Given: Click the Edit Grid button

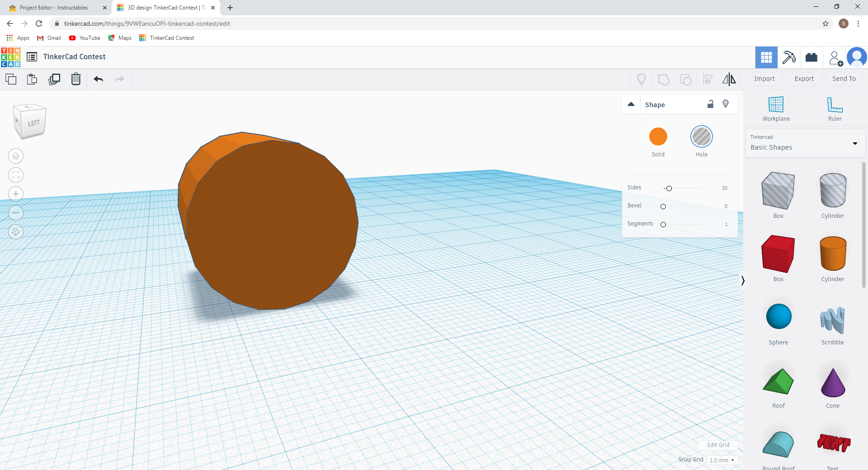Looking at the screenshot, I should 718,445.
